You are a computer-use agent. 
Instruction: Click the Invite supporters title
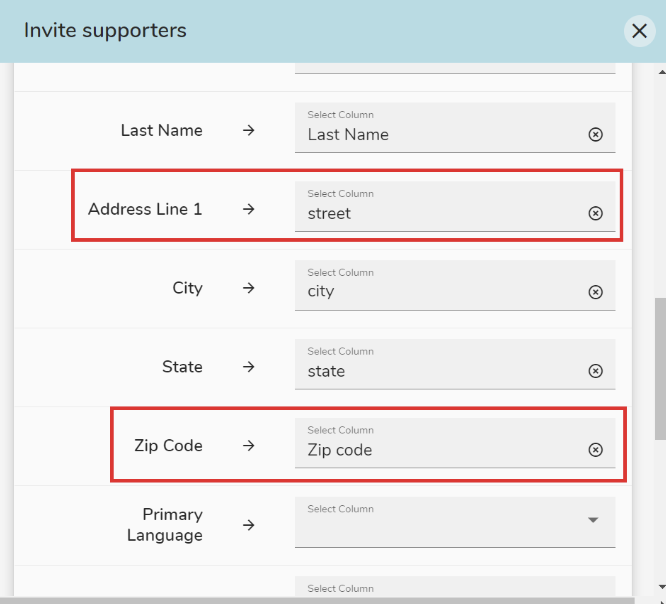pyautogui.click(x=105, y=30)
